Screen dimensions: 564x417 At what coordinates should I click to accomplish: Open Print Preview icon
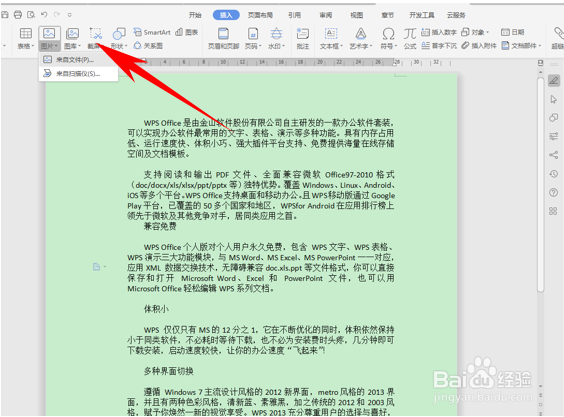click(x=31, y=15)
